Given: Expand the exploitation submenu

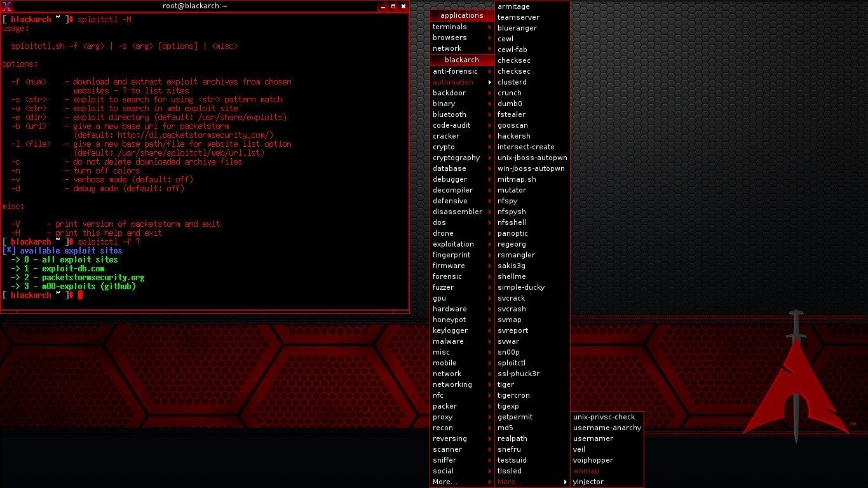Looking at the screenshot, I should coord(452,244).
